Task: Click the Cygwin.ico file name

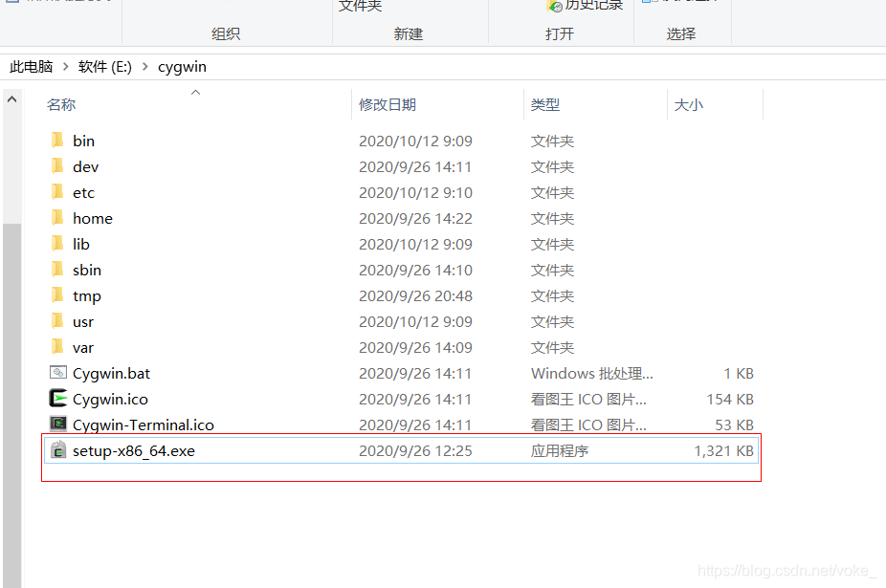Action: tap(110, 400)
